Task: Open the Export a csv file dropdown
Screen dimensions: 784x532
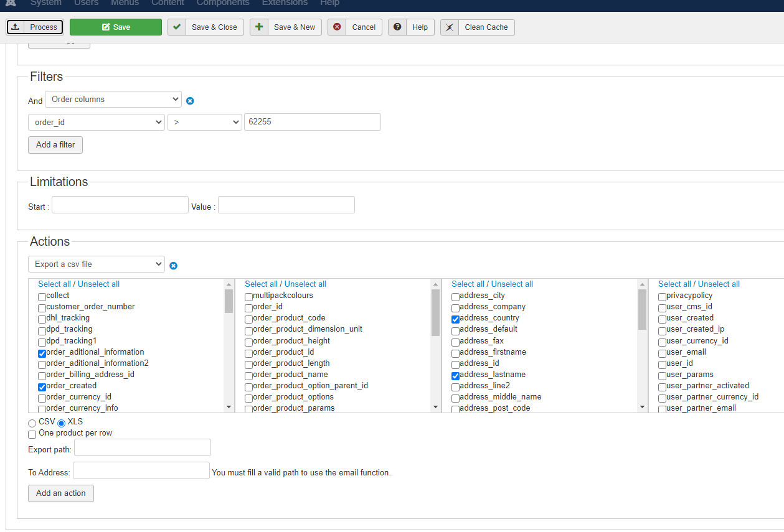Action: coord(97,264)
